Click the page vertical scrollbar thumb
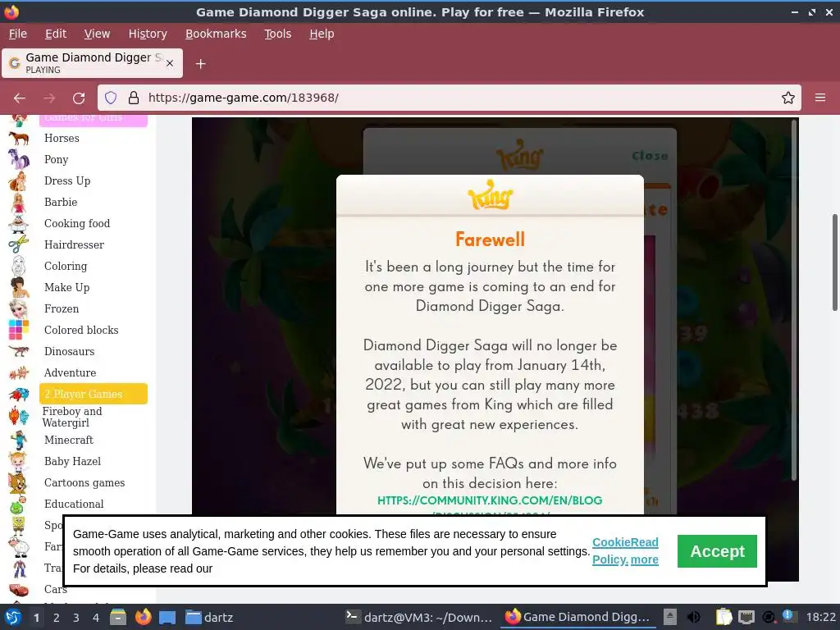This screenshot has width=840, height=630. [x=834, y=262]
